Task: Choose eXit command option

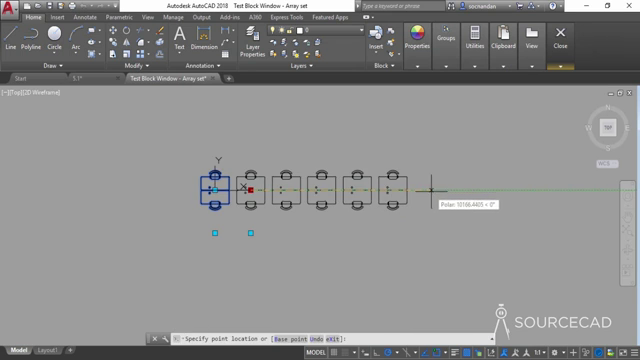Action: 333,339
